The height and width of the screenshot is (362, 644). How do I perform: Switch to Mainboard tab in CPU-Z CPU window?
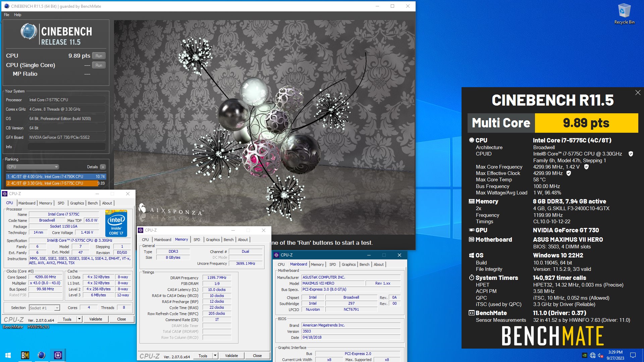point(27,203)
